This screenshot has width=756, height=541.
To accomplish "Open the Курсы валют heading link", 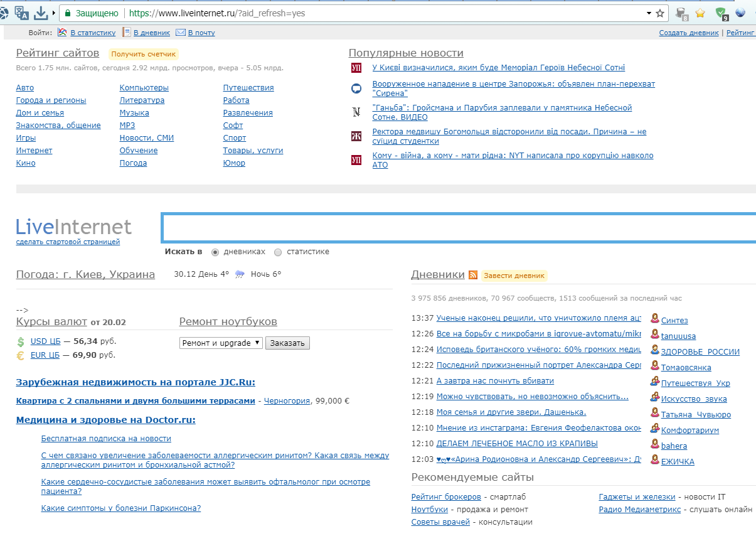I will (51, 322).
